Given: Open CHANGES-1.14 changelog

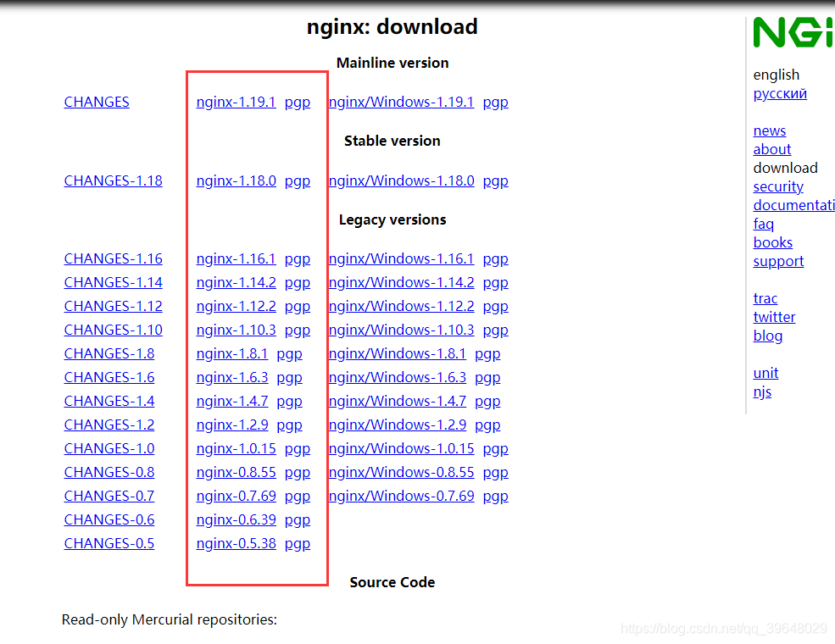Looking at the screenshot, I should point(113,282).
